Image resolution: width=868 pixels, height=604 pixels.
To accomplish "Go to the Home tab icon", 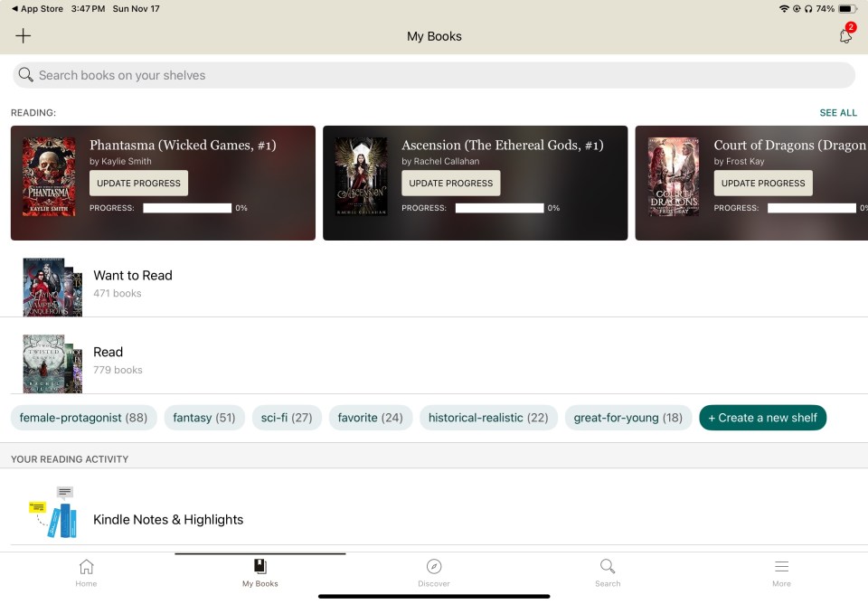I will (86, 571).
